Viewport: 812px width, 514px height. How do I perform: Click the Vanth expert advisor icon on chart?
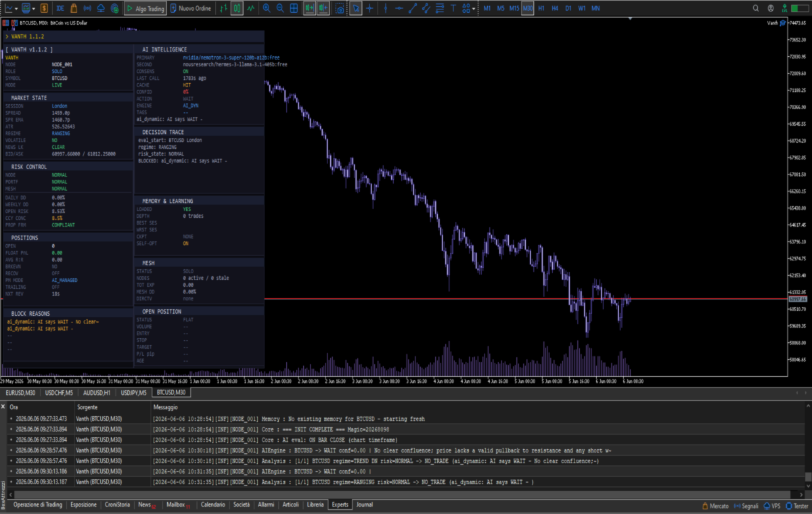click(x=782, y=23)
